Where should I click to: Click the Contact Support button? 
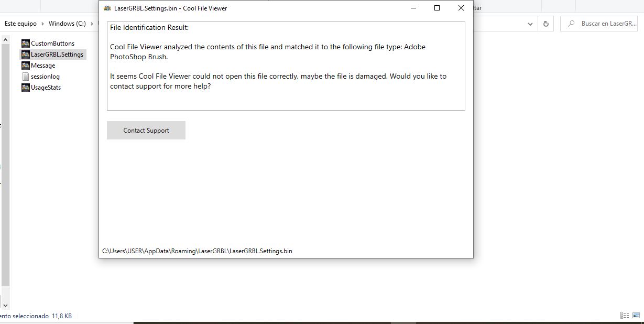[x=146, y=131]
